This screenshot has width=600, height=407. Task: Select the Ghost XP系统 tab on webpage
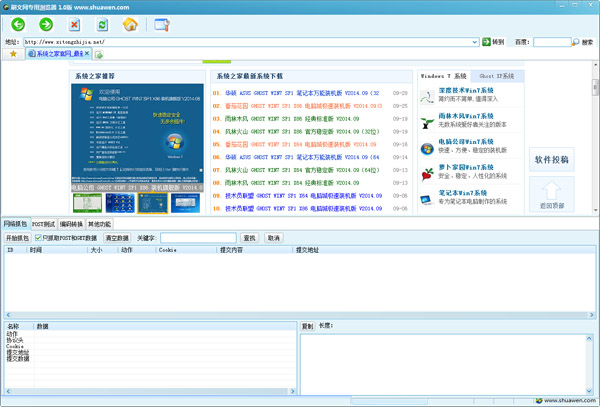click(x=496, y=76)
